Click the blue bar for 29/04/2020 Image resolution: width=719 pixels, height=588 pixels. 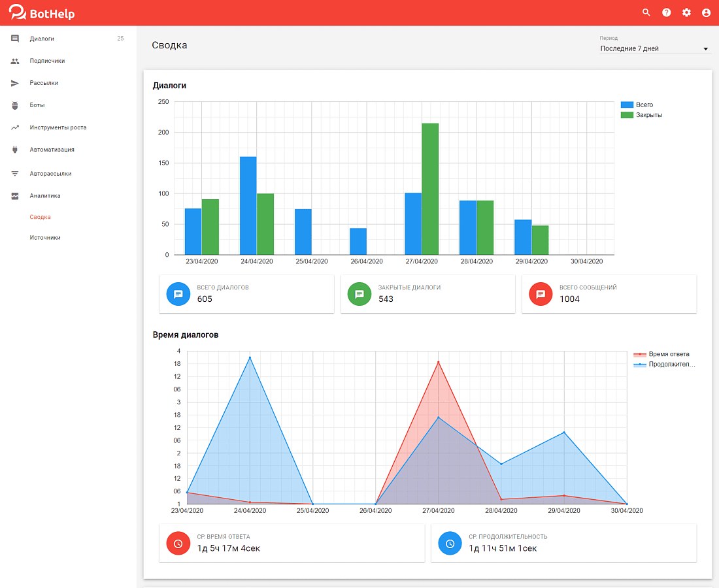coord(523,237)
